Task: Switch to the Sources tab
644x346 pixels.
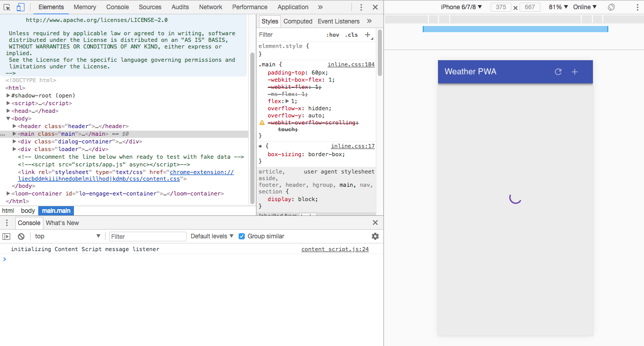Action: click(x=150, y=7)
